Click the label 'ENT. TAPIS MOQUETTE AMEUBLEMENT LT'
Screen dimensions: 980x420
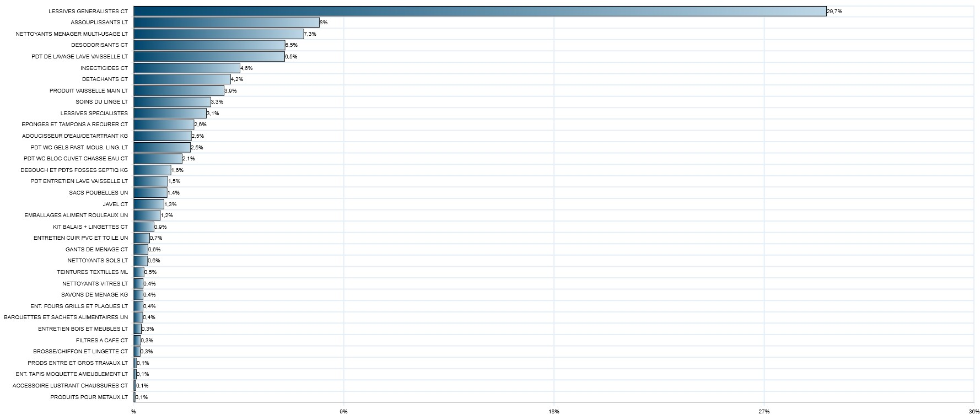pos(72,374)
